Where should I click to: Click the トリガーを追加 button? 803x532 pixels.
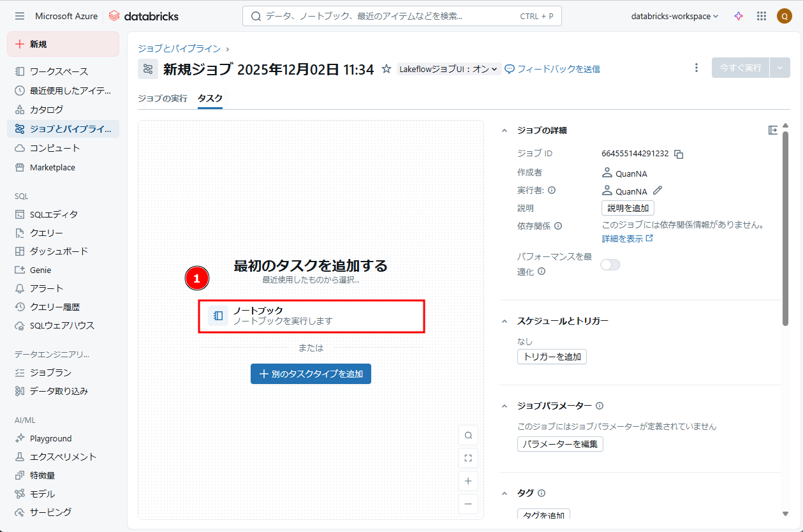pos(552,357)
